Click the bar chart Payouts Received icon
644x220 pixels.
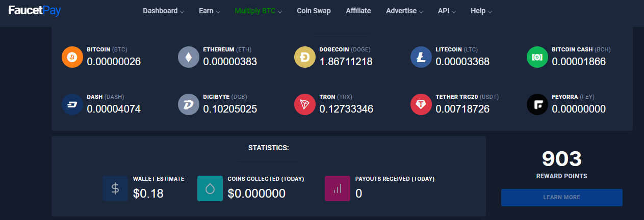338,188
